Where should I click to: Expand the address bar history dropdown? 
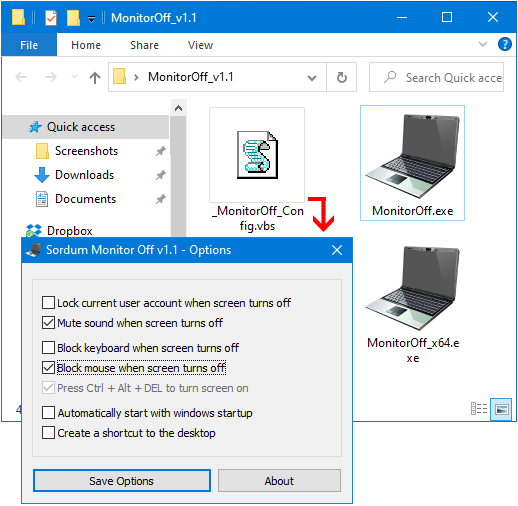tap(312, 78)
